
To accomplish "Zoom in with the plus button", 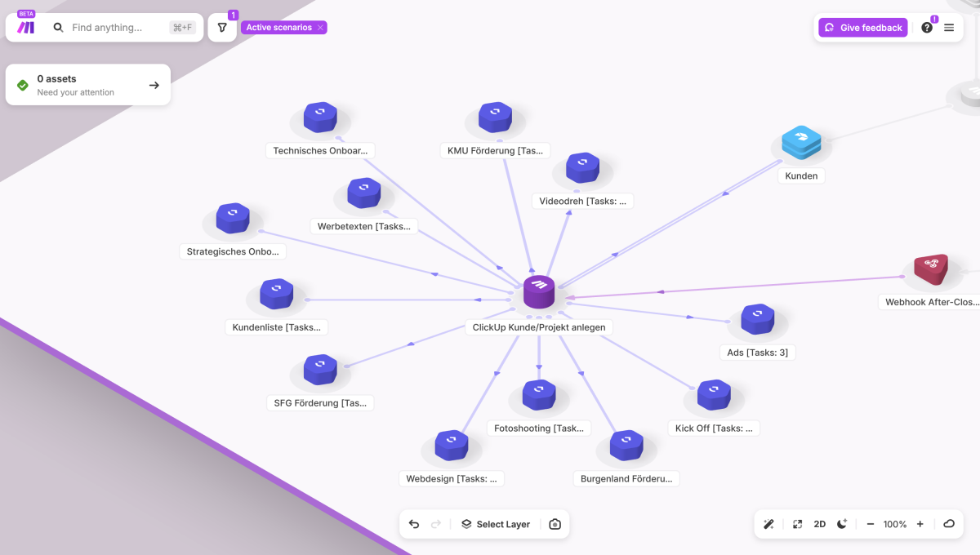I will (920, 524).
